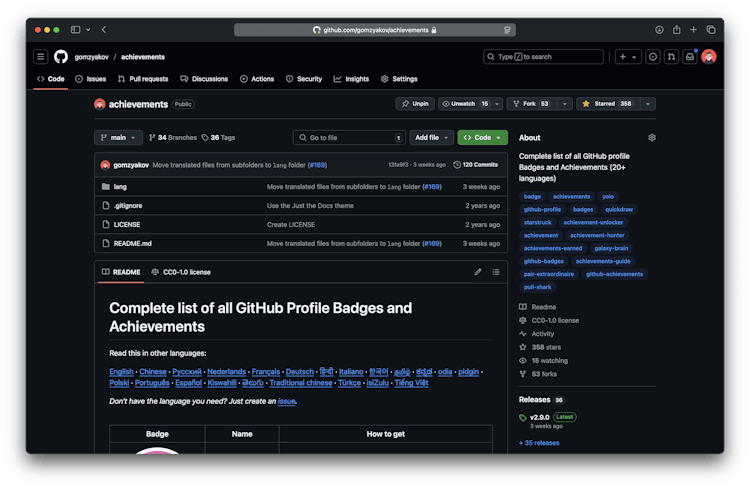Open the README.md file
Viewport: 750px width, 488px height.
(132, 244)
